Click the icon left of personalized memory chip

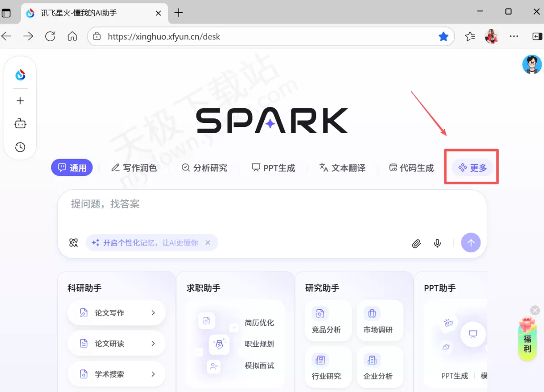pyautogui.click(x=73, y=242)
